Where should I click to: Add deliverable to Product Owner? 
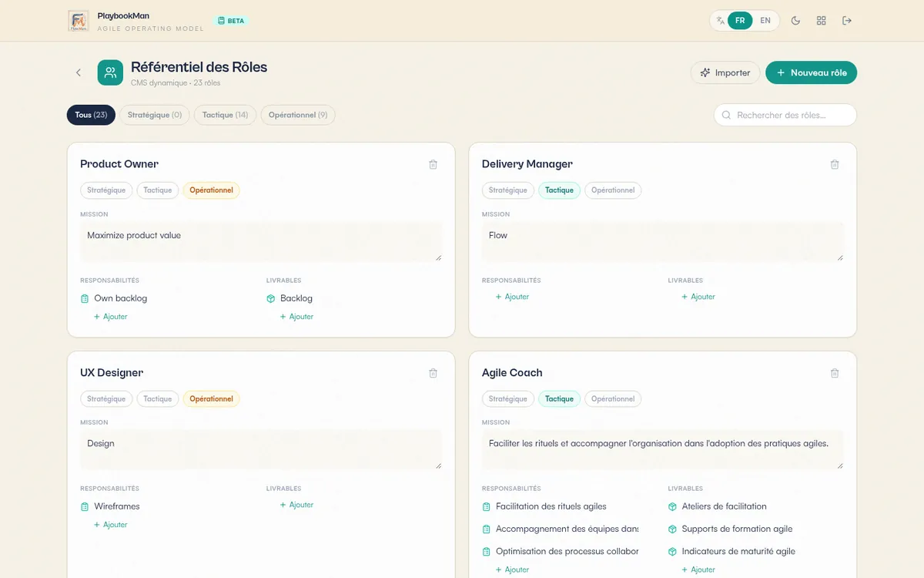(296, 317)
